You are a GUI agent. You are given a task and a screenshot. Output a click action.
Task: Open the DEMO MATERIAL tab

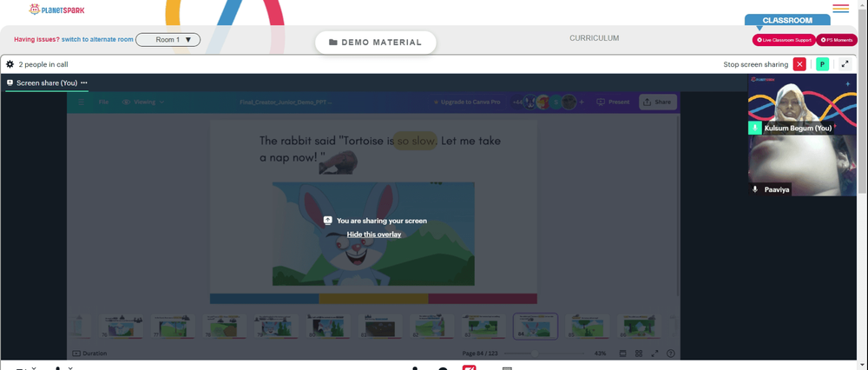tap(375, 43)
